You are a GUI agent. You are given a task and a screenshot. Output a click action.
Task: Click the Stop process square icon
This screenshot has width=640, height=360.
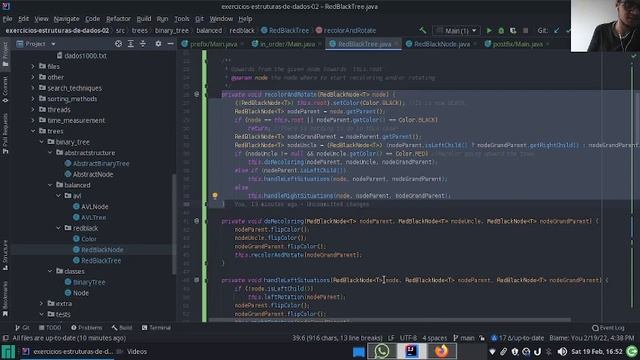tap(525, 31)
